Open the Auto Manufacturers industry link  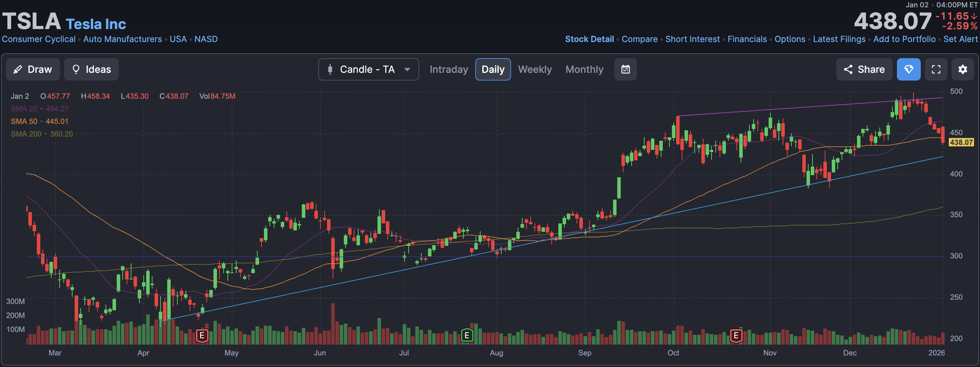[x=123, y=39]
